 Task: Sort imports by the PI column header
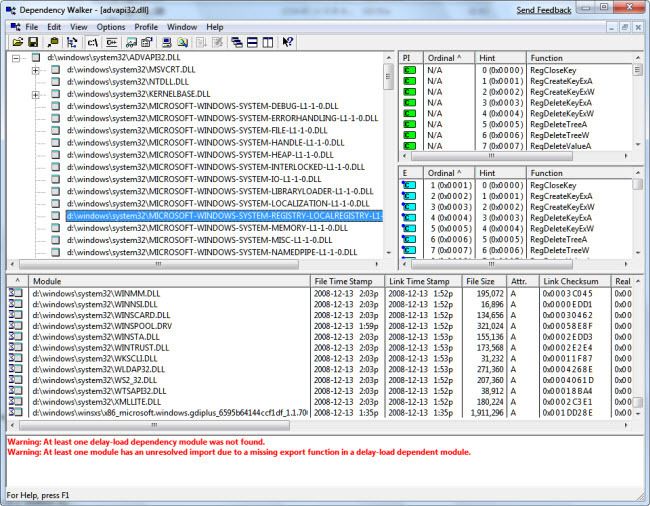[x=411, y=58]
